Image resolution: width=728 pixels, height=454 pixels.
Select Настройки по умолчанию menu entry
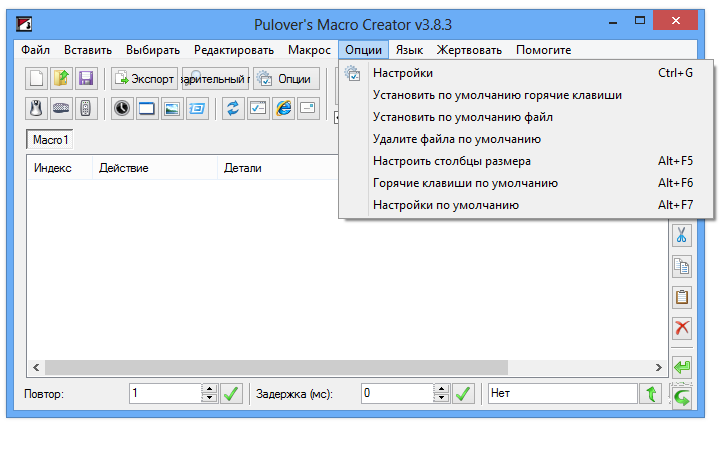coord(526,205)
